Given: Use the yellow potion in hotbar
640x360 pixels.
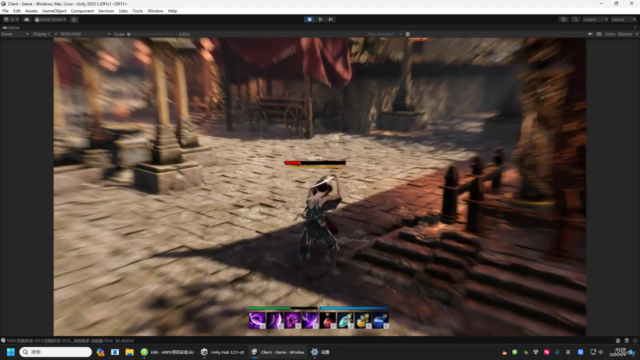Looking at the screenshot, I should point(362,320).
